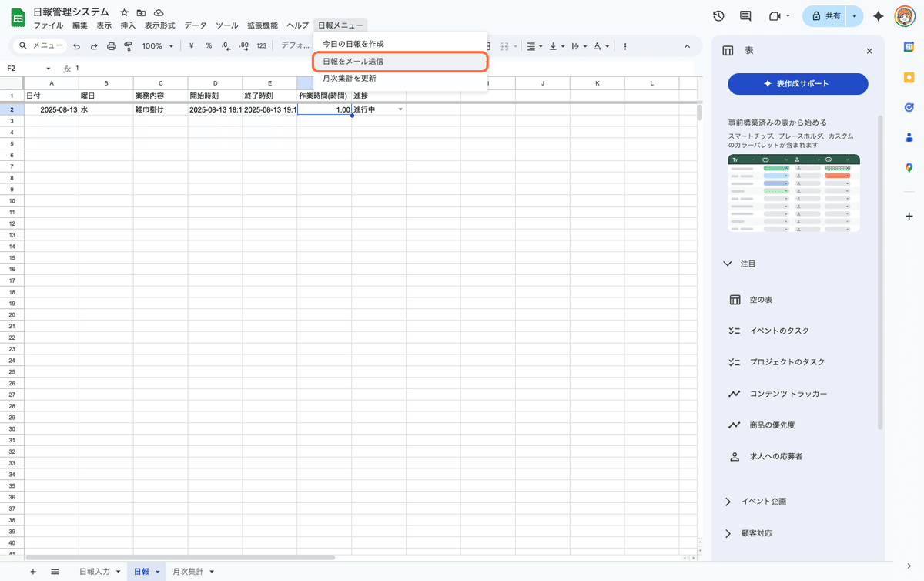Increase decimal places button
This screenshot has width=924, height=581.
tap(243, 46)
